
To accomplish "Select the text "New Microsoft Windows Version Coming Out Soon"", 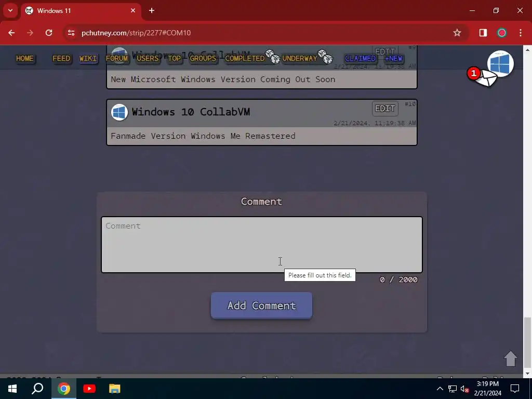I will (x=223, y=79).
